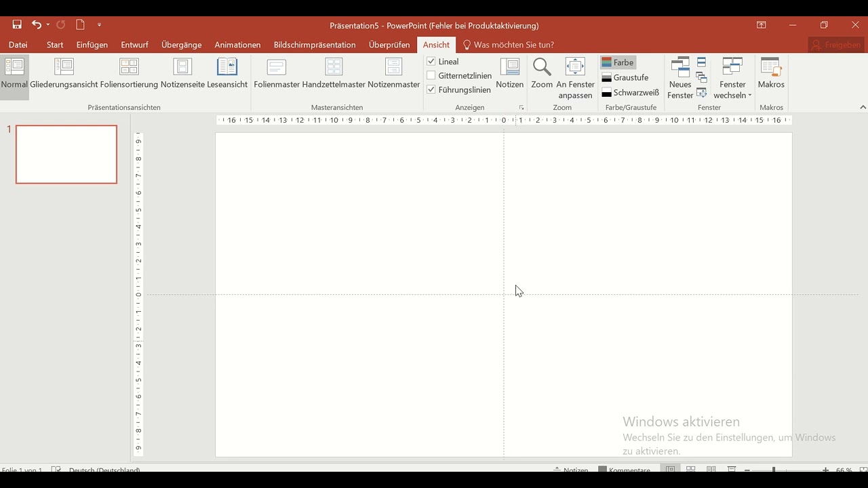Open the Anzeigen group dialog launcher
868x488 pixels.
pyautogui.click(x=521, y=108)
